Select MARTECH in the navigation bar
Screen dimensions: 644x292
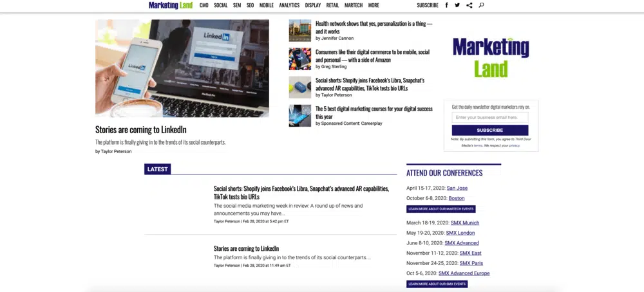[354, 5]
